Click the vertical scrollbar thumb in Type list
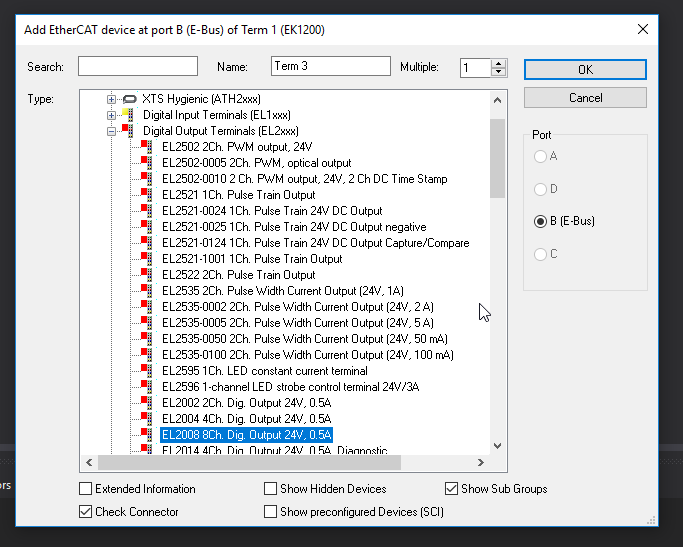The image size is (683, 547). [497, 158]
